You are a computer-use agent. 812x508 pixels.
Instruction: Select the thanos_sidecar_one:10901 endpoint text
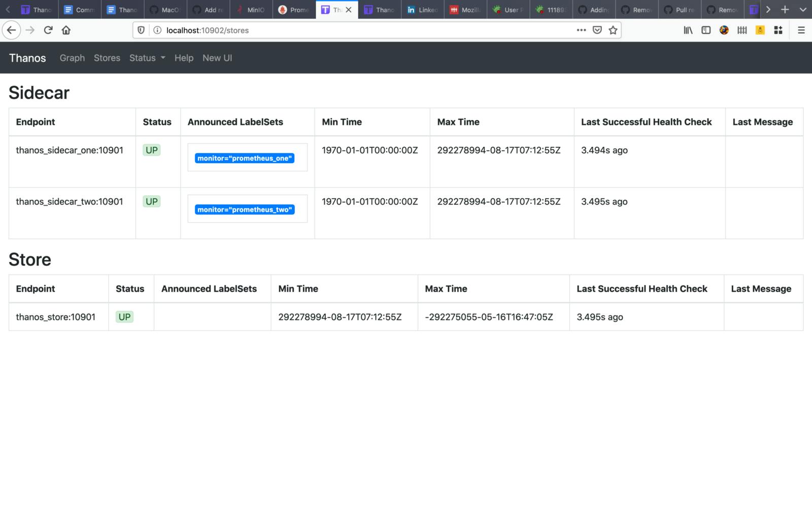(70, 150)
